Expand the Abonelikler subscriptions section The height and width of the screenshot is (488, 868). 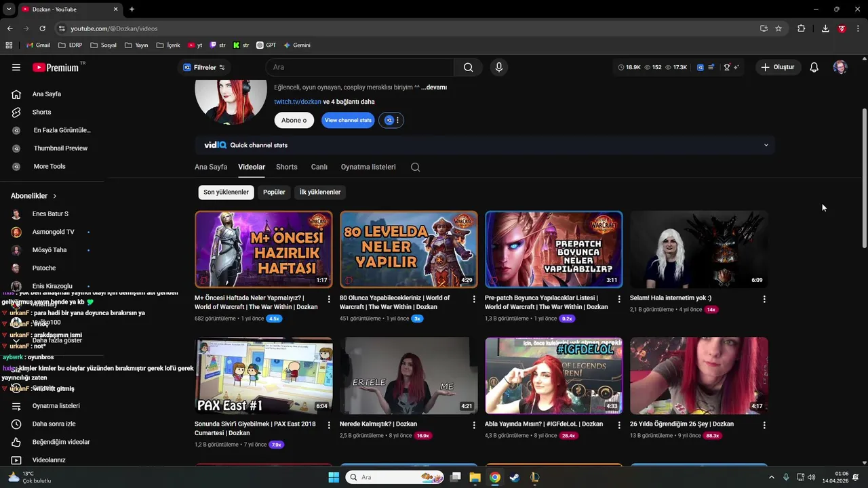(34, 196)
